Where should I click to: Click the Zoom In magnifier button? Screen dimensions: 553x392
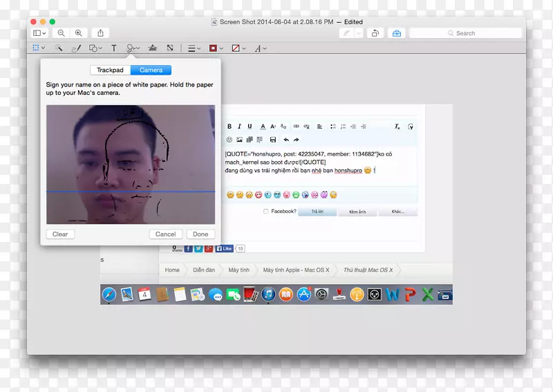coord(79,33)
